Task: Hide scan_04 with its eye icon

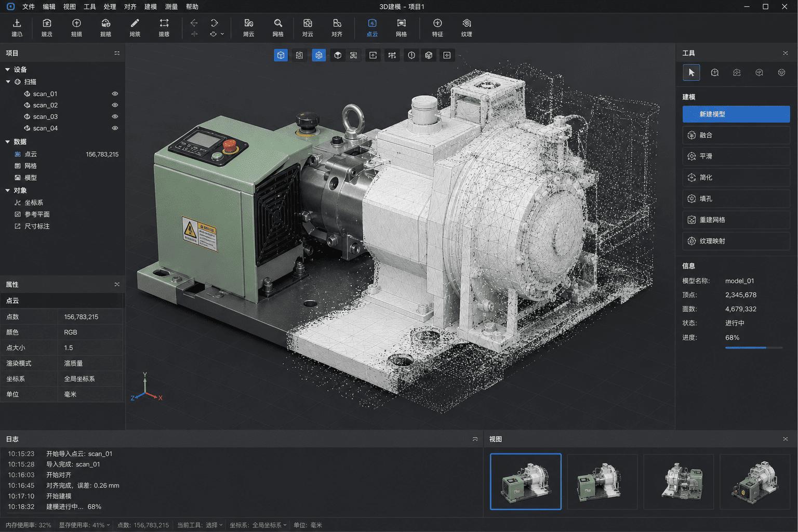Action: point(115,128)
